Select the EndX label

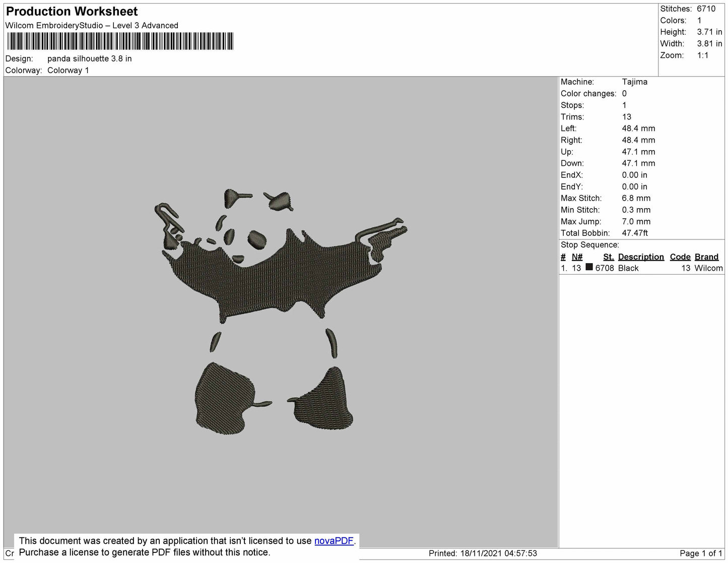click(x=572, y=174)
